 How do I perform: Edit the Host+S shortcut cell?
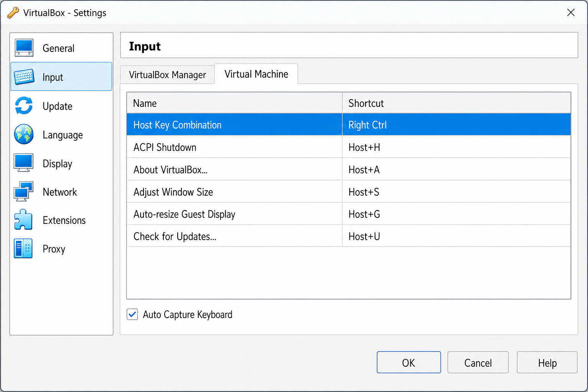point(456,191)
